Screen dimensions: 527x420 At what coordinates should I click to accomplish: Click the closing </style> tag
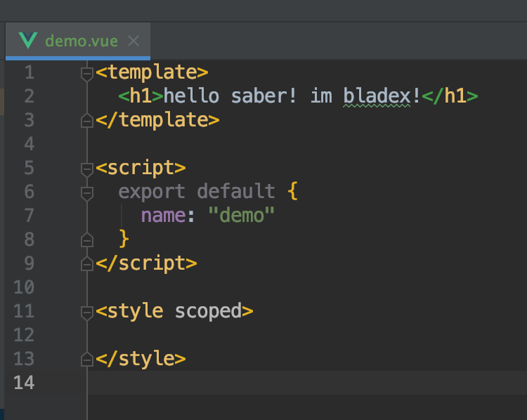click(141, 358)
